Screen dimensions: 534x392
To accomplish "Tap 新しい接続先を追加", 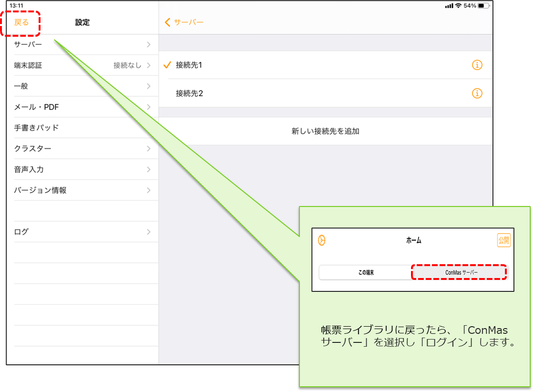I will point(325,131).
